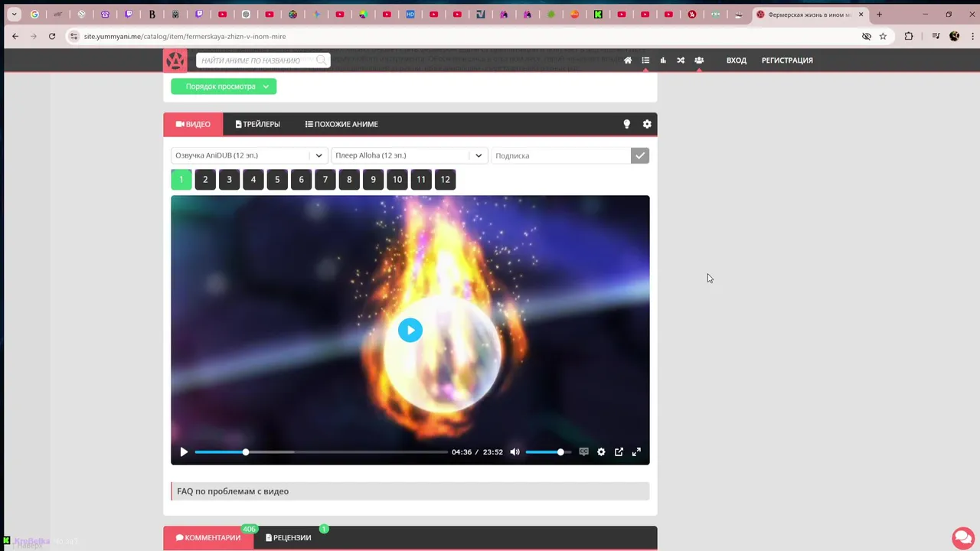Mute the video with the speaker icon
The image size is (980, 551).
[x=515, y=452]
